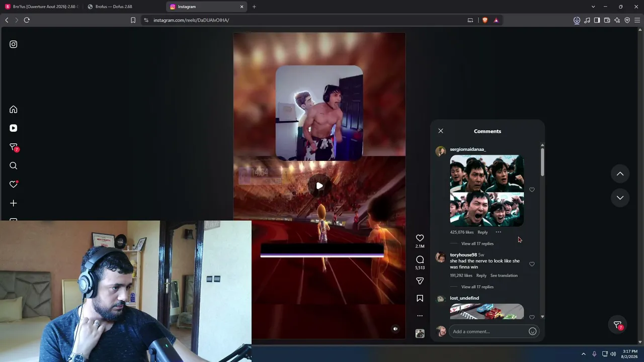Close the Instagram browser tab
Viewport: 644px width, 362px height.
[242, 7]
